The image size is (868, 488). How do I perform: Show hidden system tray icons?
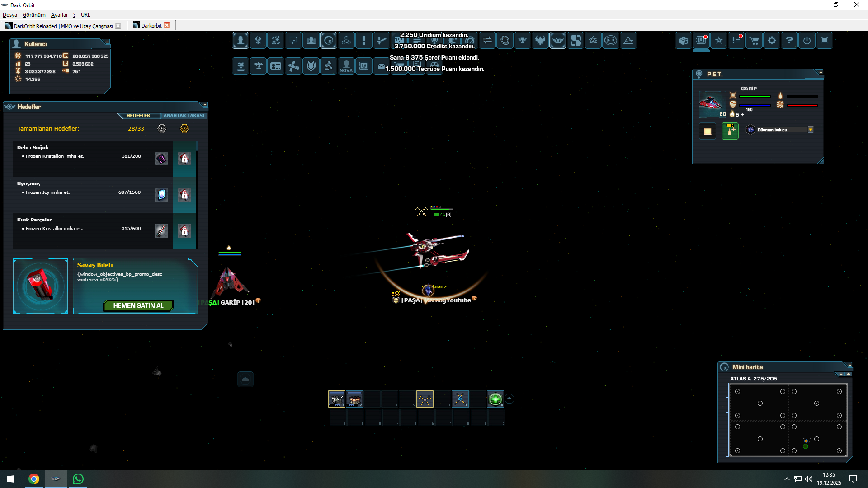[x=787, y=479]
